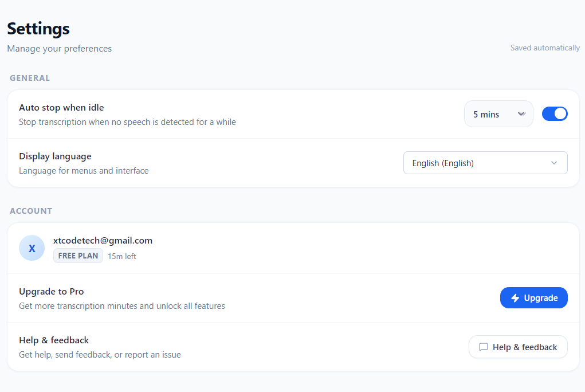Open the Help & feedback button
The image size is (585, 392).
(x=518, y=347)
